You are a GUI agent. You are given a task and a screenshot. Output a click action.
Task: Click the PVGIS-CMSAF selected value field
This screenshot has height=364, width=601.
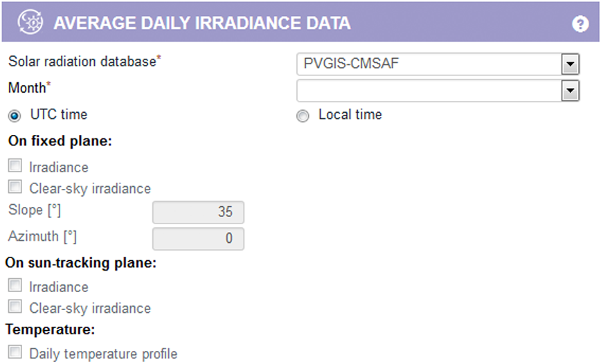[x=429, y=64]
